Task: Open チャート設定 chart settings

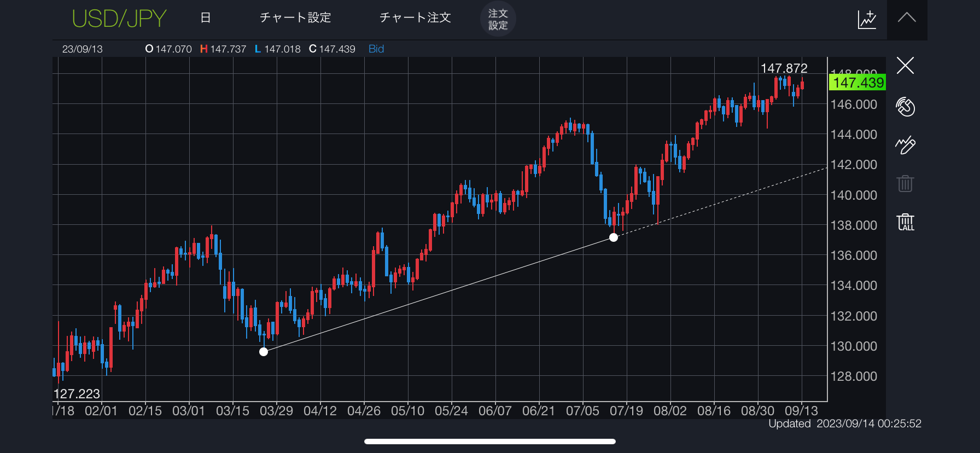Action: (x=295, y=18)
